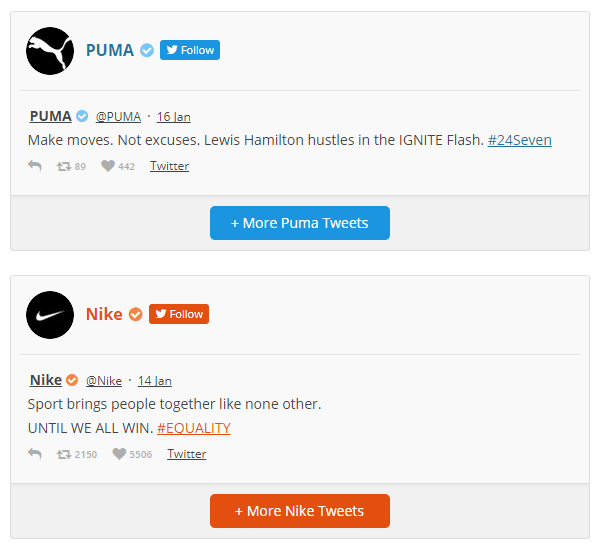Click the PUMA logo avatar
600x550 pixels.
pos(50,50)
